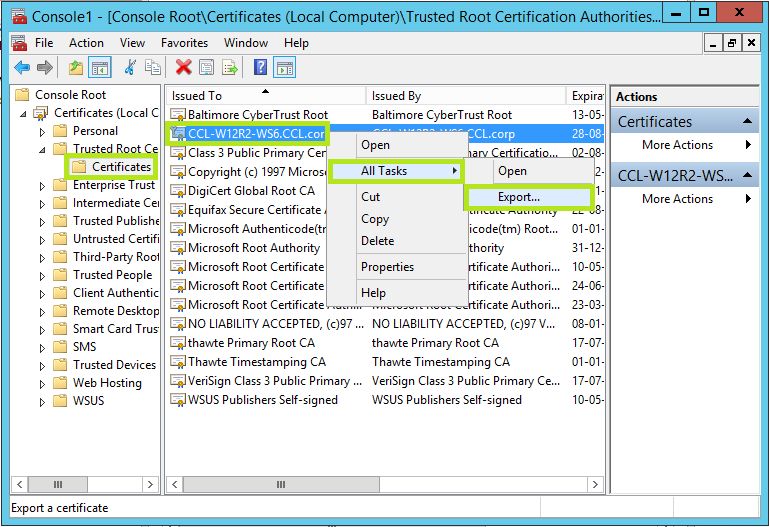Click the Console Root folder icon

(22, 94)
